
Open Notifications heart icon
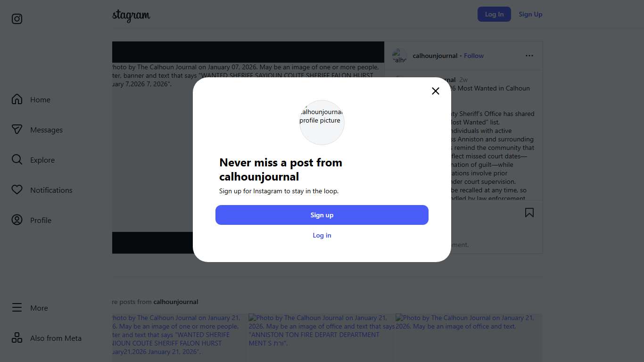17,190
